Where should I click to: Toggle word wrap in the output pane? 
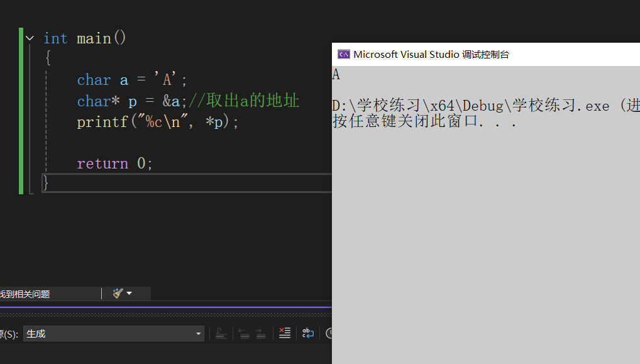coord(308,333)
